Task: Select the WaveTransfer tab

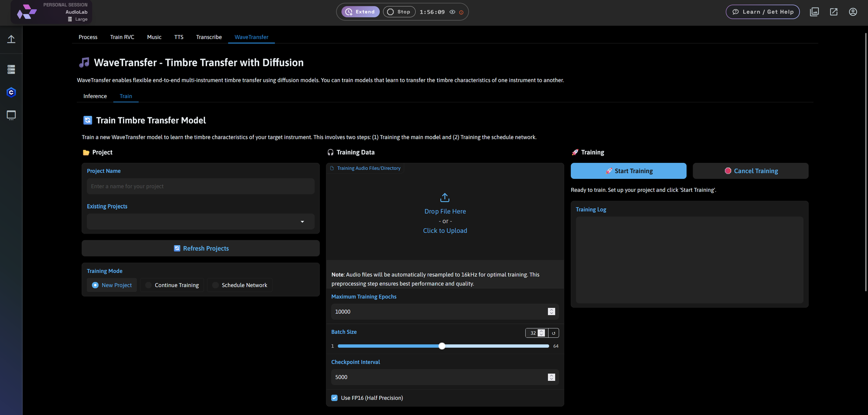Action: pos(251,37)
